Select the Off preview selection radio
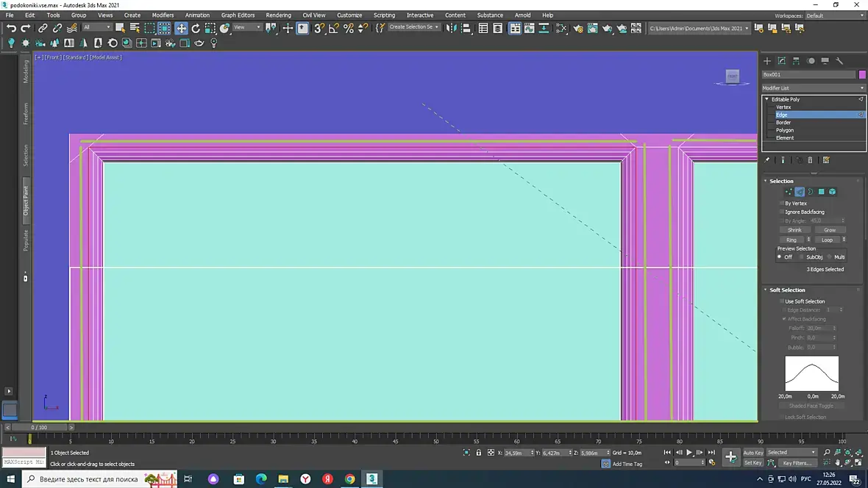 click(x=780, y=256)
